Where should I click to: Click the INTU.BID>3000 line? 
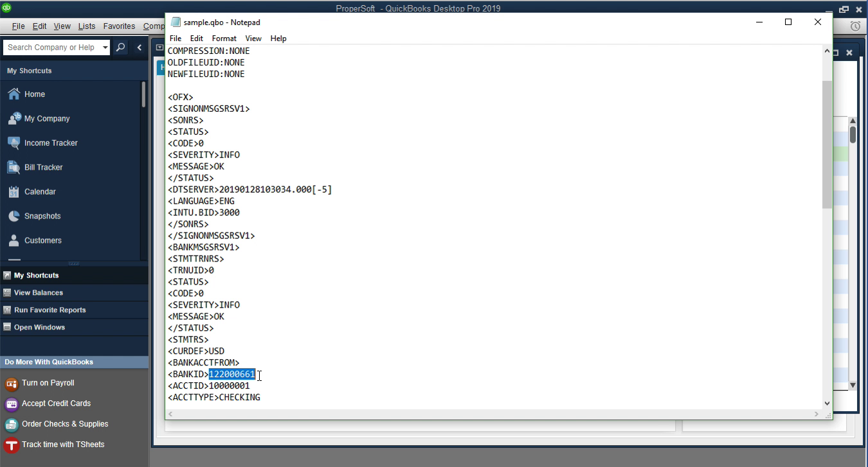pyautogui.click(x=204, y=213)
